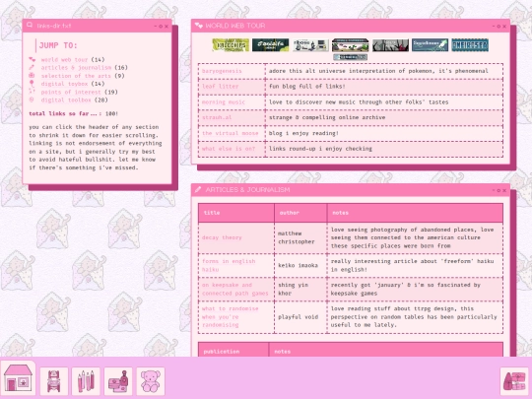
Task: Collapse the WORLD WEB TOUR section header
Action: [x=351, y=26]
